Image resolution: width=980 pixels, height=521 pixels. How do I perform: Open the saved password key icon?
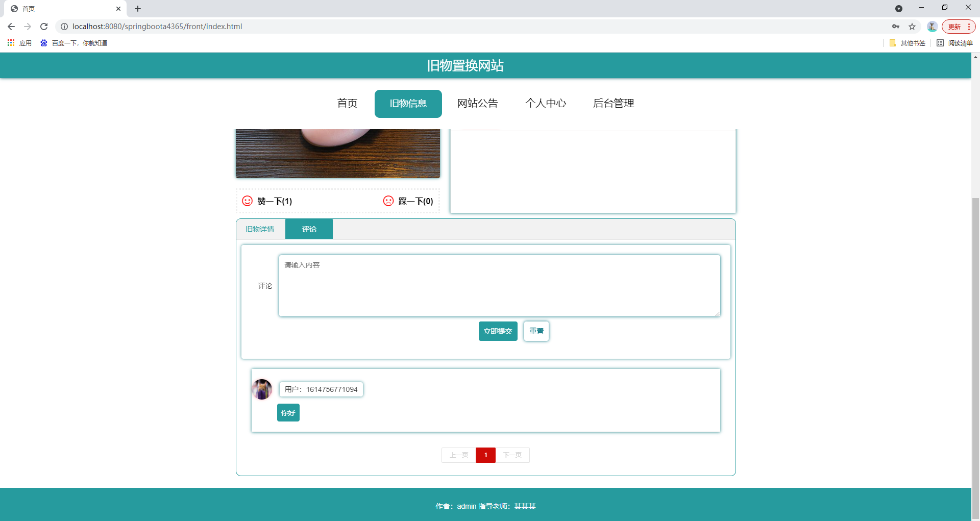point(896,27)
